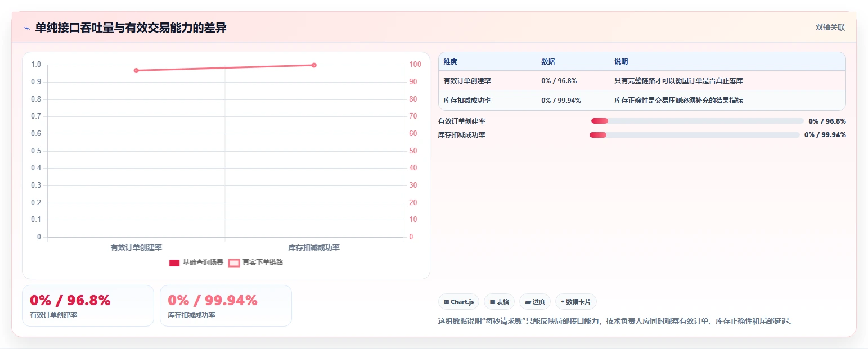Click the text 只有完整链路才可以衡量订单是否真正落库
The height and width of the screenshot is (349, 868).
click(678, 81)
